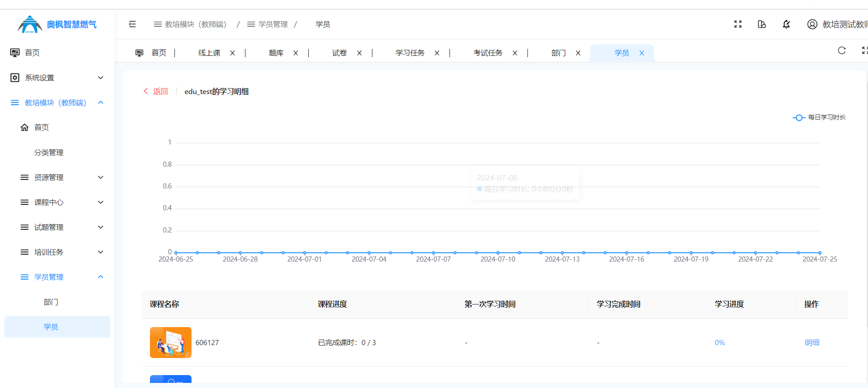Click the 课程进度 column header
Screen dimensions: 868x388
(x=332, y=304)
